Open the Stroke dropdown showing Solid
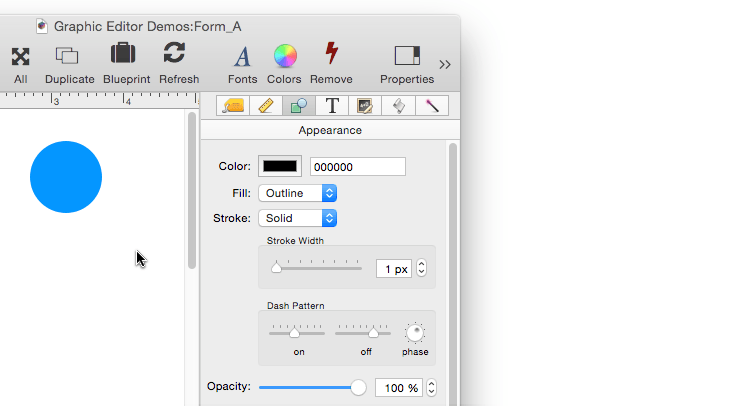The image size is (756, 406). point(297,218)
